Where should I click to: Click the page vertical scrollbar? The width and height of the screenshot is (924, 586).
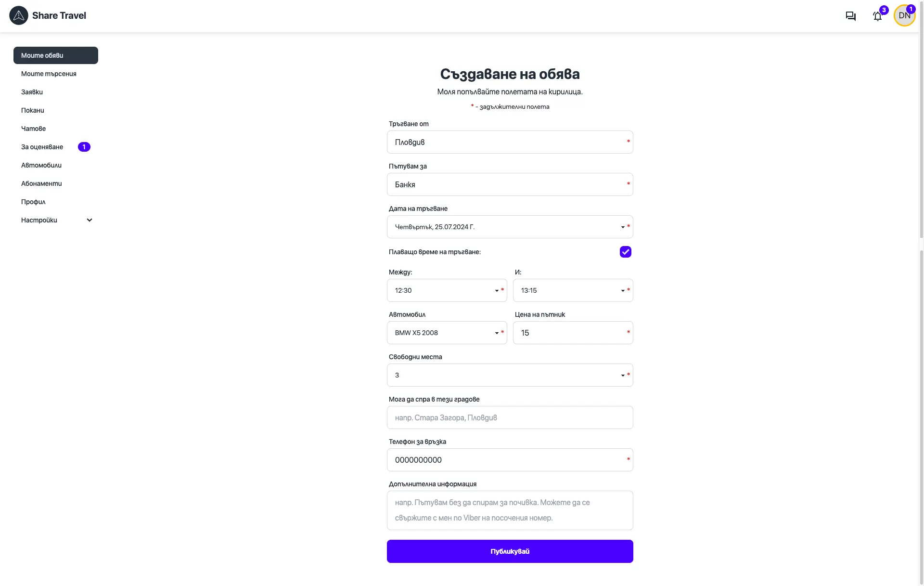coord(921,293)
